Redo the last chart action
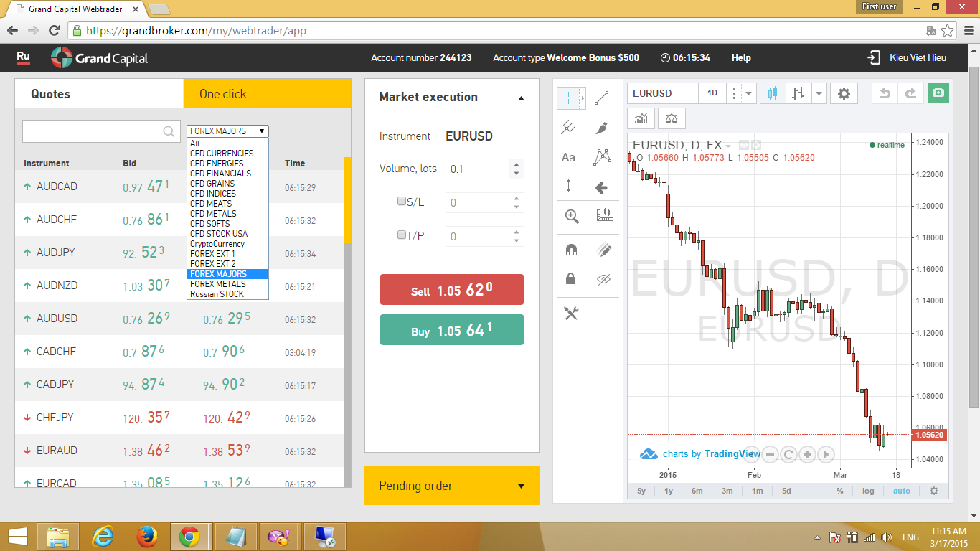Screen dimensions: 980x551 [910, 93]
